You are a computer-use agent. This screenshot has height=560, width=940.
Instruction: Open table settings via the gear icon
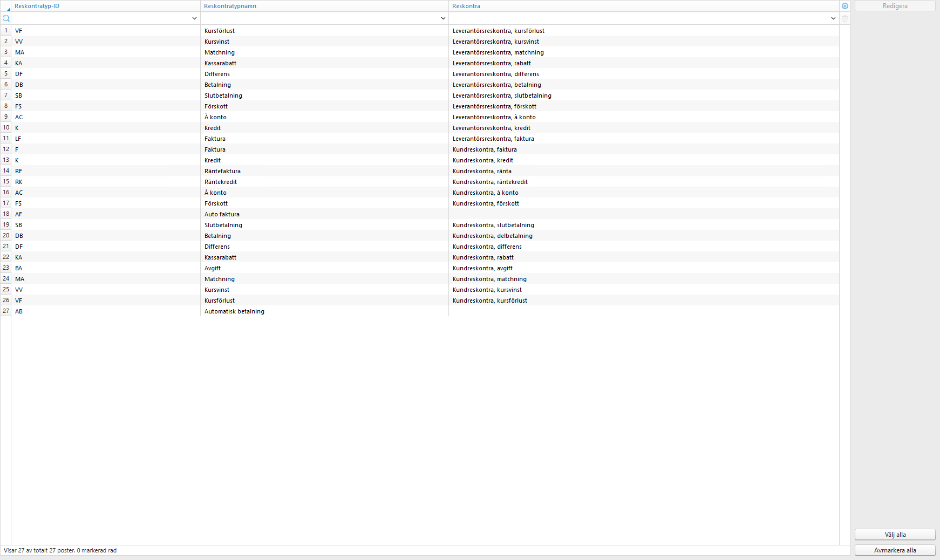[x=844, y=6]
